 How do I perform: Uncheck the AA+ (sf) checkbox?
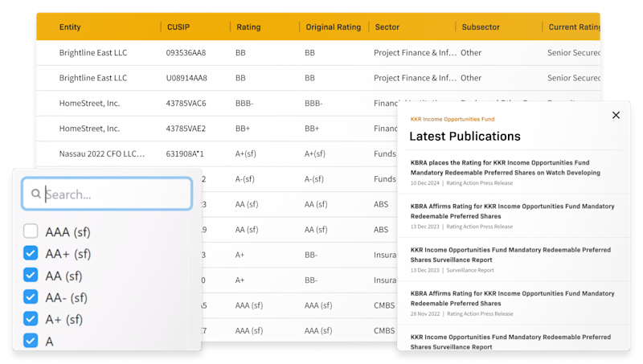coord(31,253)
